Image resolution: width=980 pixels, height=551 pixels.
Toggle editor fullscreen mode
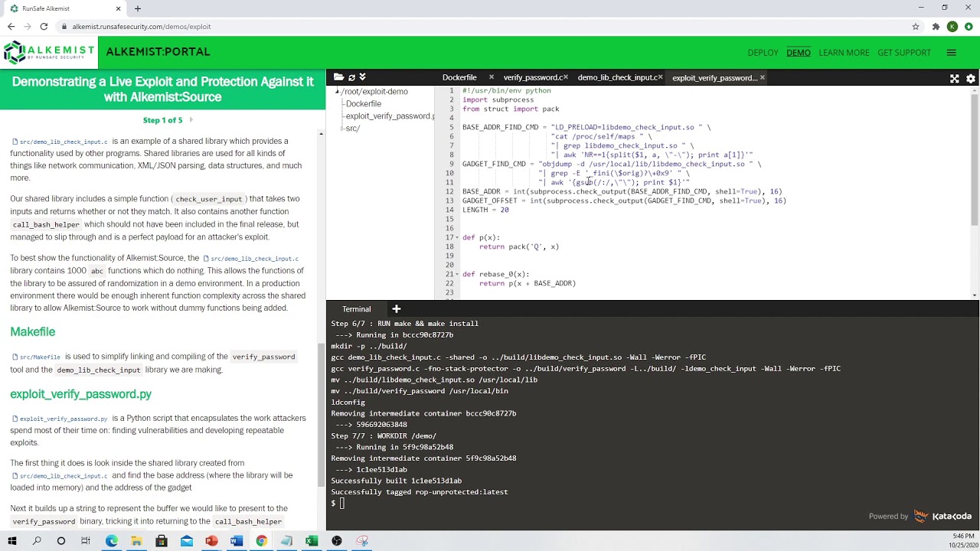[x=955, y=78]
